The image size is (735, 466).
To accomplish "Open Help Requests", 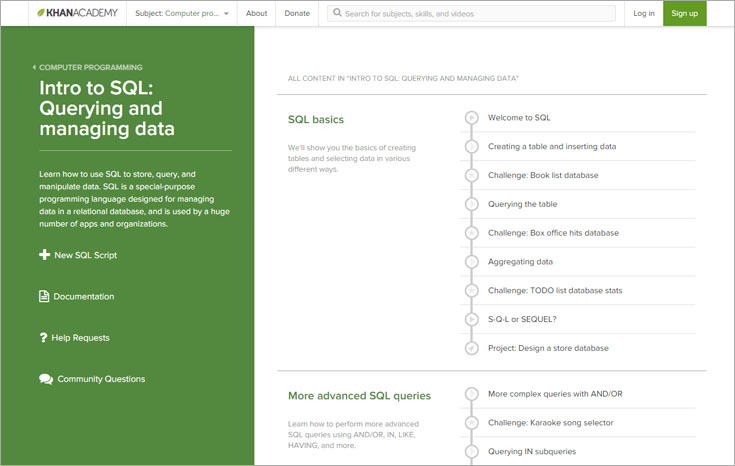I will pos(80,338).
